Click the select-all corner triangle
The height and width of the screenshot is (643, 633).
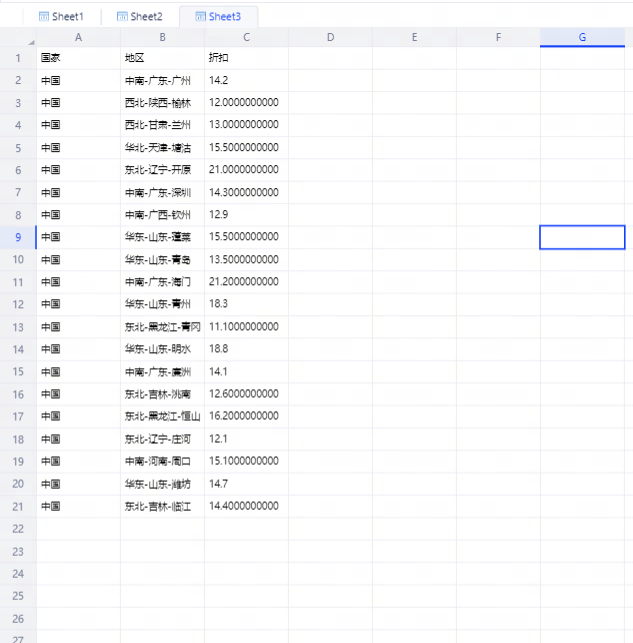tap(30, 40)
